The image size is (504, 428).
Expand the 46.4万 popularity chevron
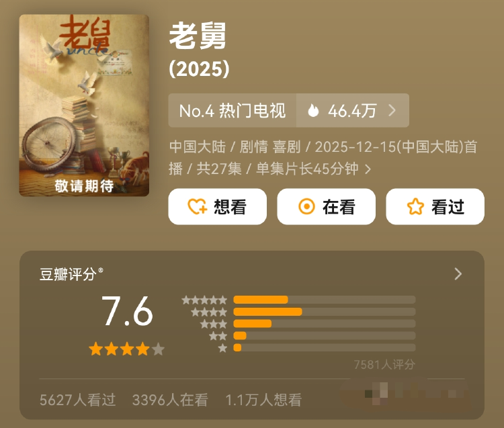pyautogui.click(x=392, y=111)
